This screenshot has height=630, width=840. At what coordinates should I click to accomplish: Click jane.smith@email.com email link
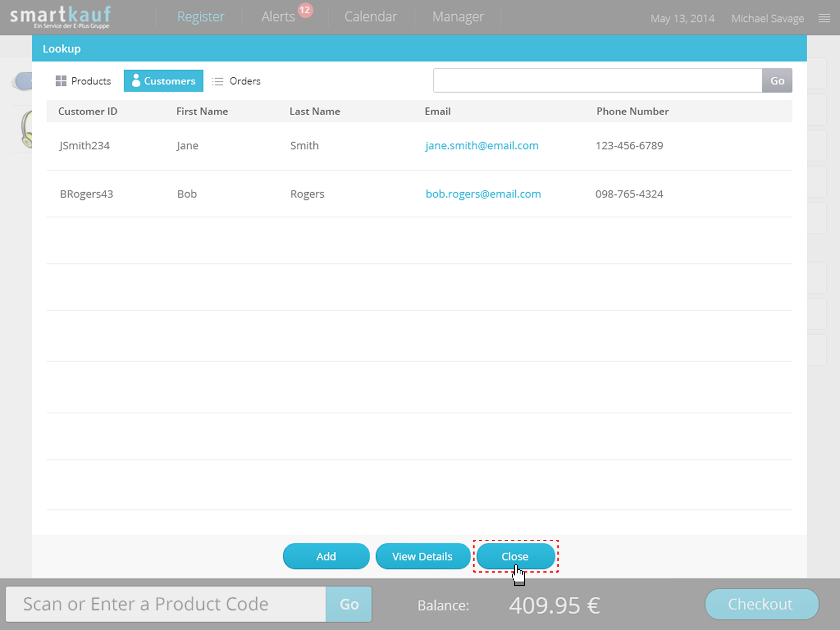tap(482, 146)
